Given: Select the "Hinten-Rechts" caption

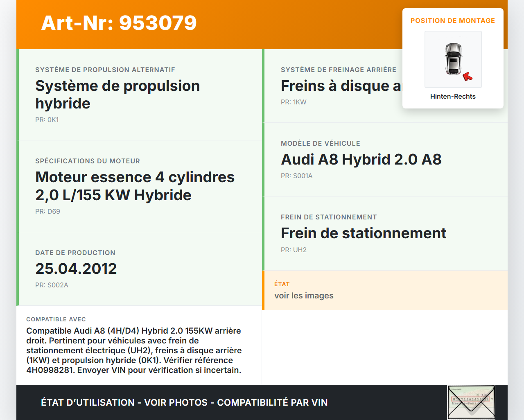Looking at the screenshot, I should click(x=453, y=96).
